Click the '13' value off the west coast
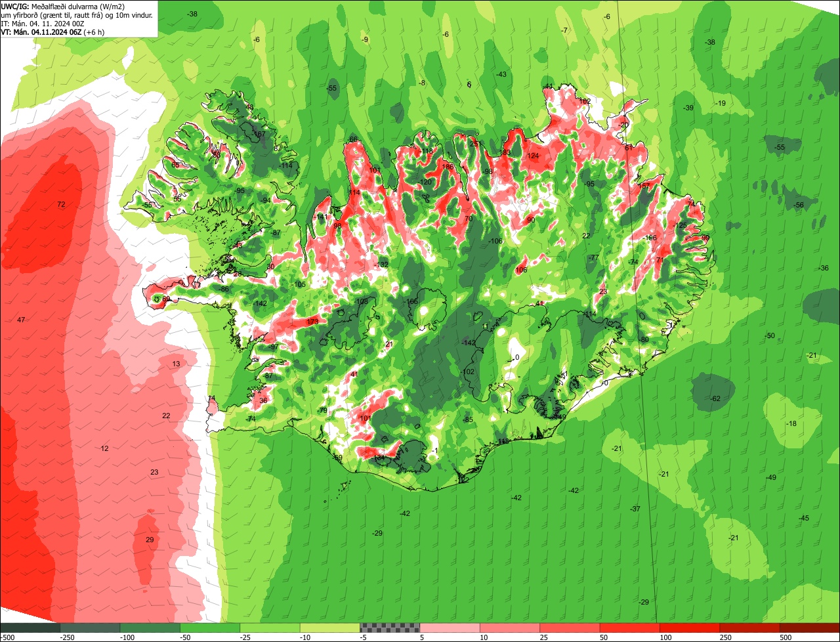 [x=176, y=364]
